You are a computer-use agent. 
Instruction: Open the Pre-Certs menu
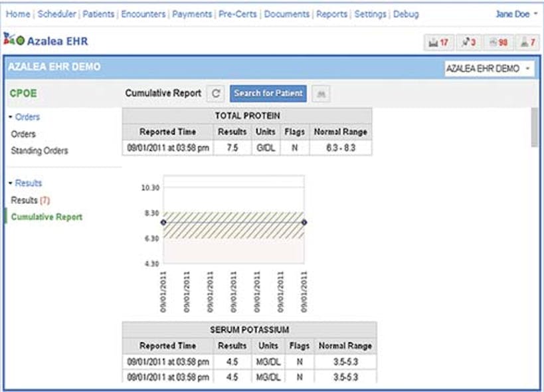[238, 14]
